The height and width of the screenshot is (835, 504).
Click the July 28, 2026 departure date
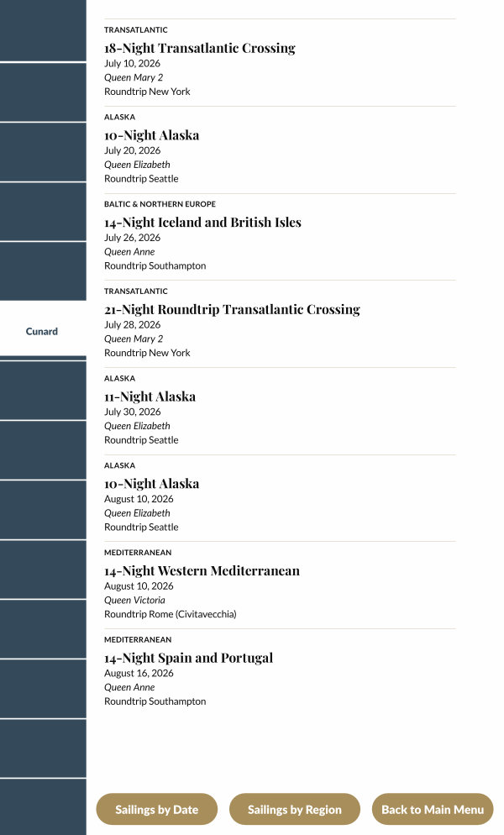[132, 325]
